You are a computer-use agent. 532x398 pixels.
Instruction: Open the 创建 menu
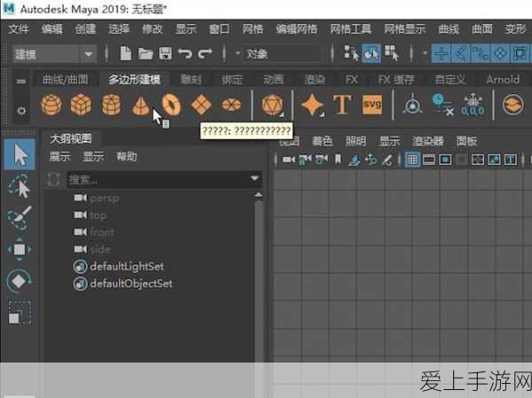[85, 29]
